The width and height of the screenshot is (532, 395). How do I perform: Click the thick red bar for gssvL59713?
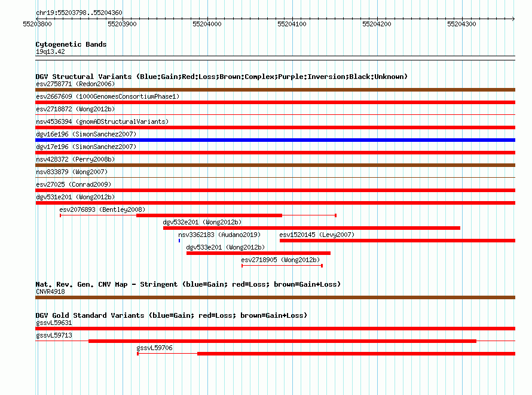(x=282, y=341)
